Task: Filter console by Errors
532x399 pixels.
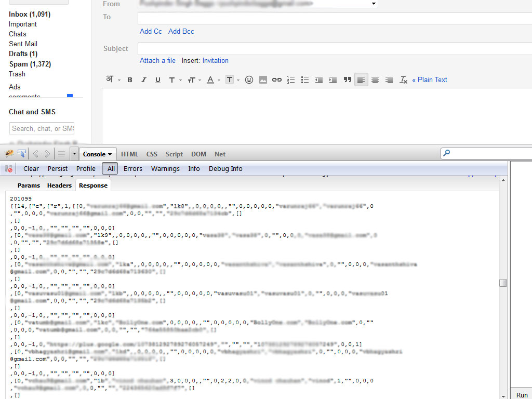Action: 132,169
